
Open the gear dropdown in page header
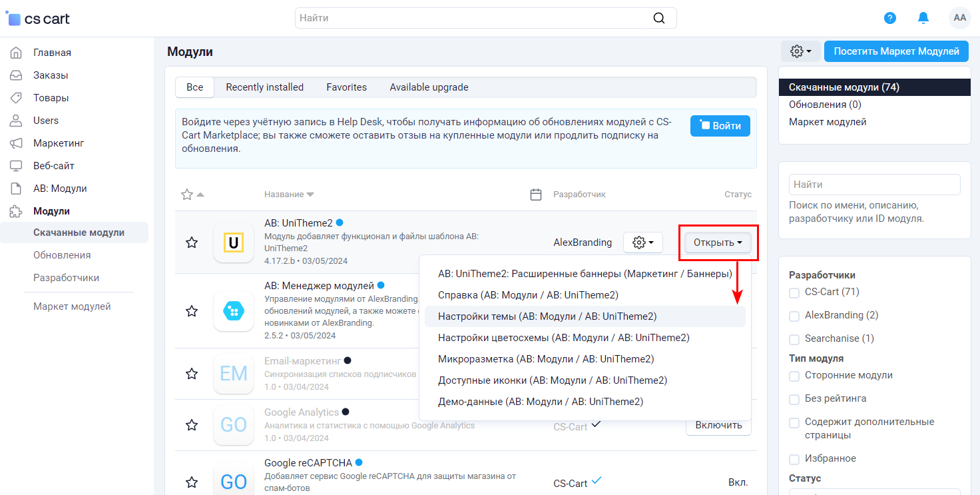[800, 51]
